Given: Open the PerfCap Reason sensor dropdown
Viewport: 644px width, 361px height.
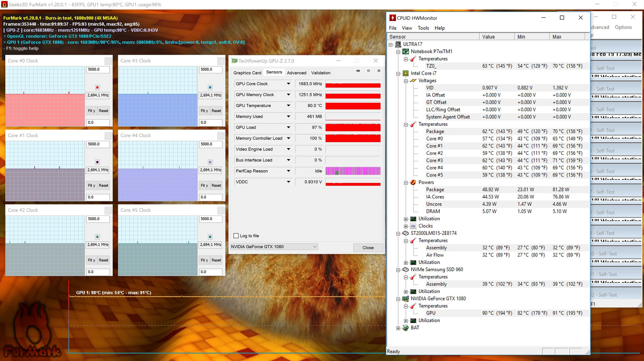Looking at the screenshot, I should point(288,171).
